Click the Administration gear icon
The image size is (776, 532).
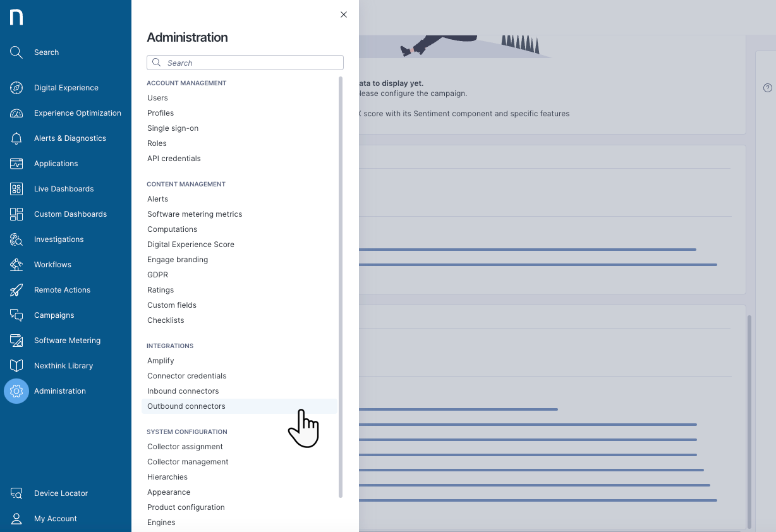point(16,391)
